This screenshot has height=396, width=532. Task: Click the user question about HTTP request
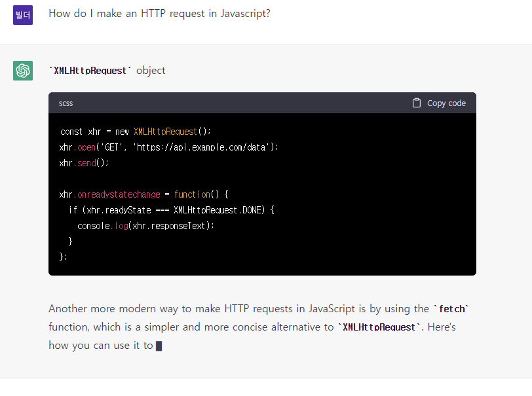(x=159, y=14)
